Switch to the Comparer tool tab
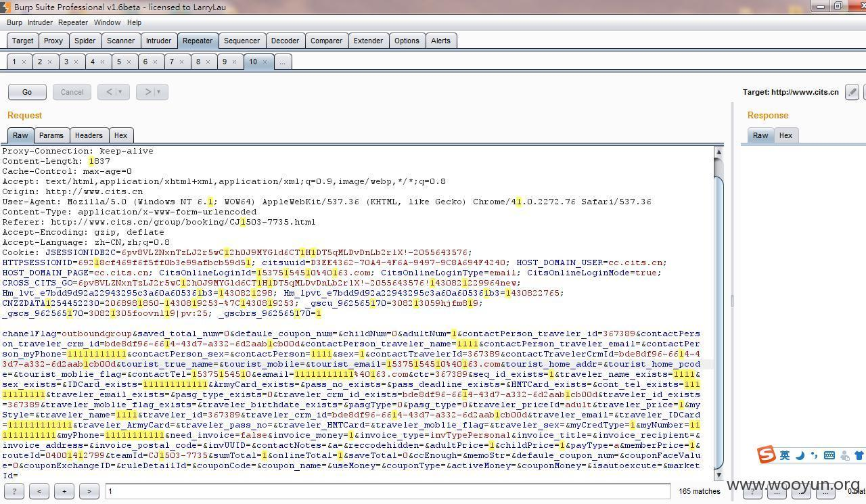Screen dimensions: 866x504 click(x=326, y=41)
